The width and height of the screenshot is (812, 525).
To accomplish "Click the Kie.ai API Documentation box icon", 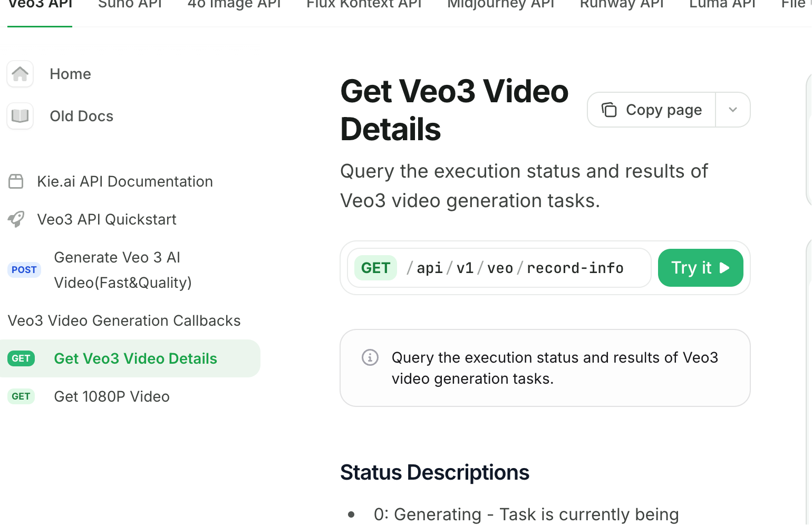I will [x=16, y=181].
